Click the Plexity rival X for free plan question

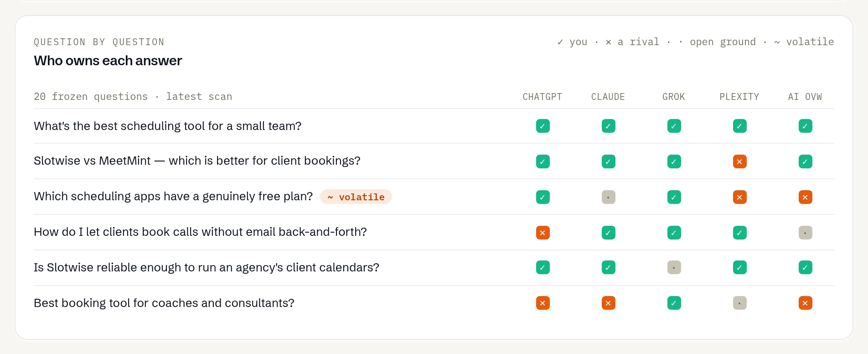pos(739,197)
